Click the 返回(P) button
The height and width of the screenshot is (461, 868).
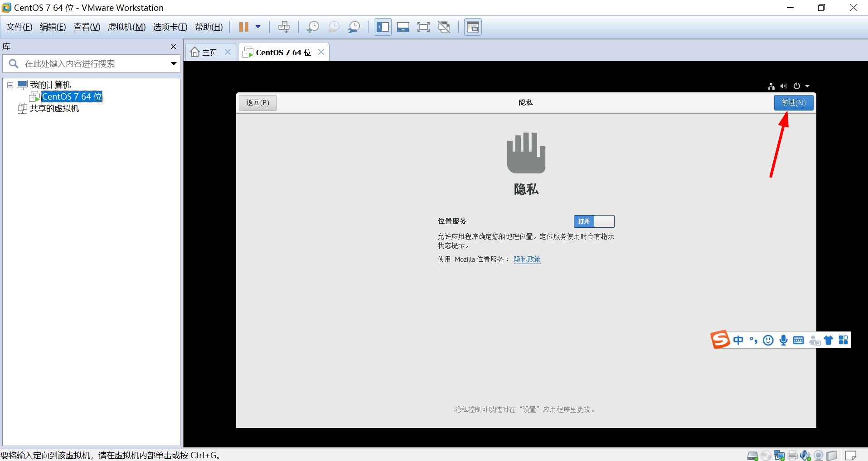[x=258, y=103]
